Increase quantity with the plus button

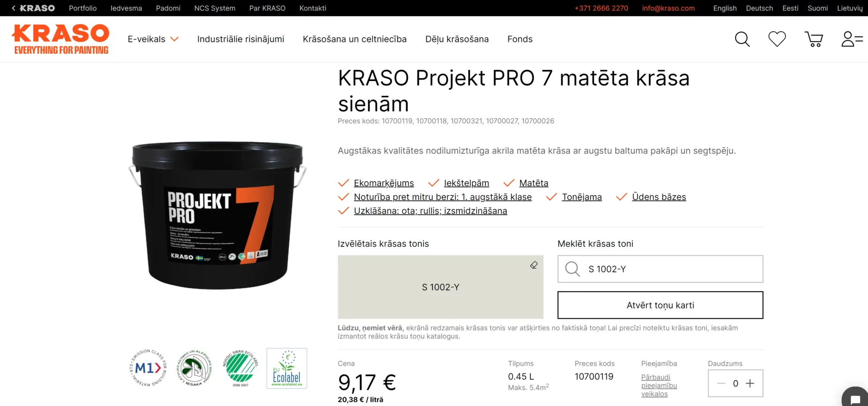[750, 383]
